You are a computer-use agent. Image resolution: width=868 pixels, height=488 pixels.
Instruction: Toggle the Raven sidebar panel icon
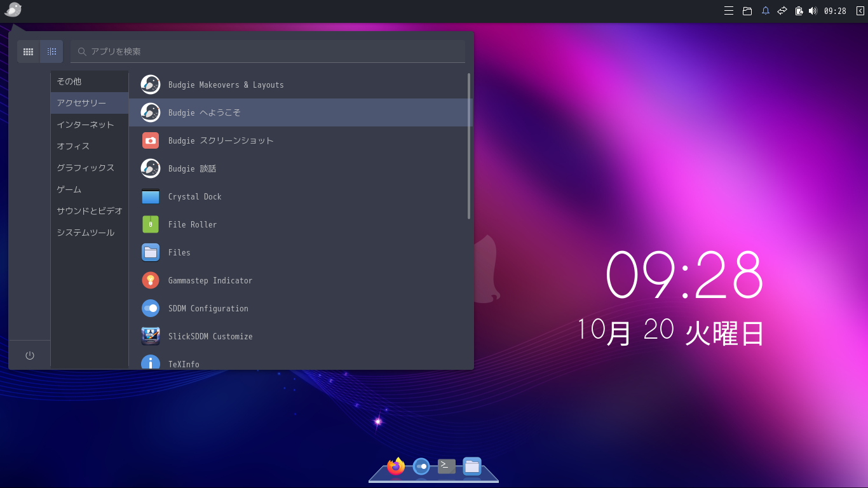click(860, 11)
